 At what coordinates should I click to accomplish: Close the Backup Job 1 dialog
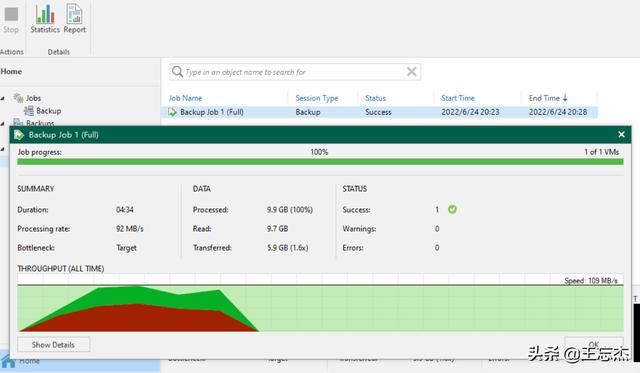click(621, 134)
